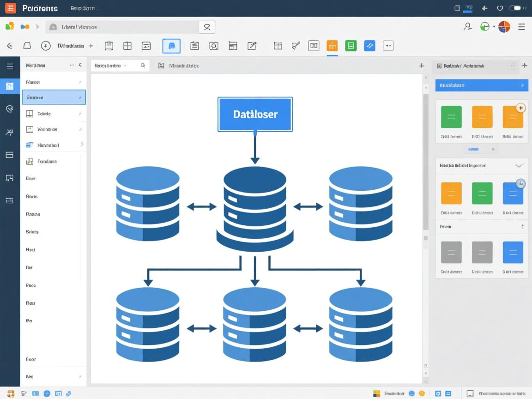This screenshot has width=532, height=399.
Task: Toggle the switch in the title bar
Action: (515, 8)
